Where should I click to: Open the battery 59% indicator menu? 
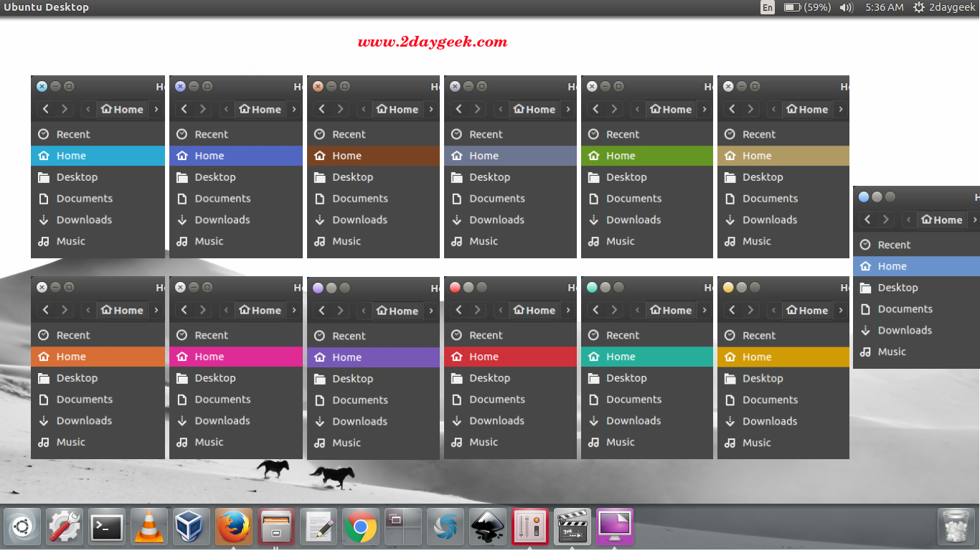click(807, 7)
